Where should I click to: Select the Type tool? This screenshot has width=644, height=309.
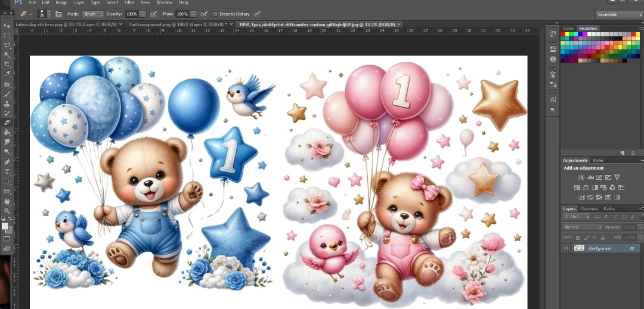click(x=7, y=171)
